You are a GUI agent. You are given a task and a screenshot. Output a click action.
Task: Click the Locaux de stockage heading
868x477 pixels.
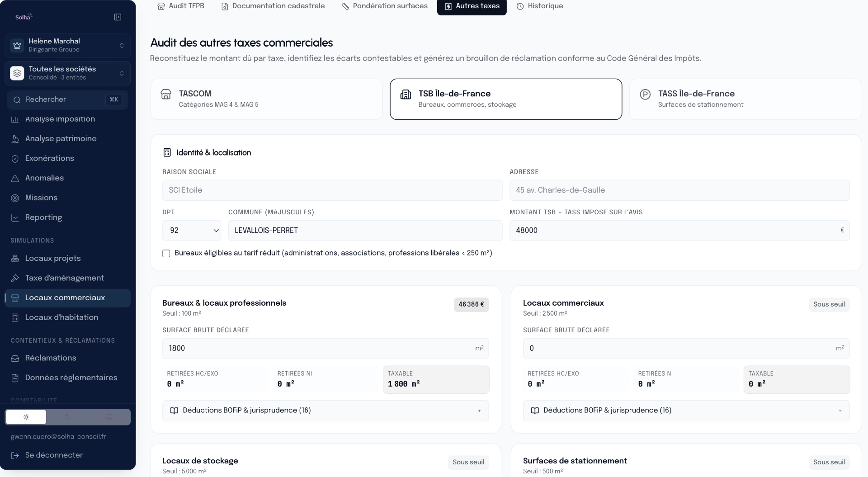[200, 461]
